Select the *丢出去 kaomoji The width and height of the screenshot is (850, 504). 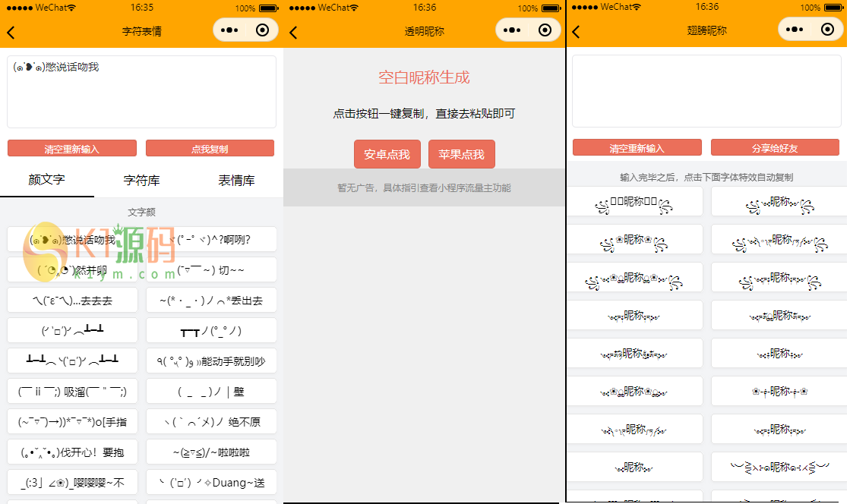(x=211, y=301)
